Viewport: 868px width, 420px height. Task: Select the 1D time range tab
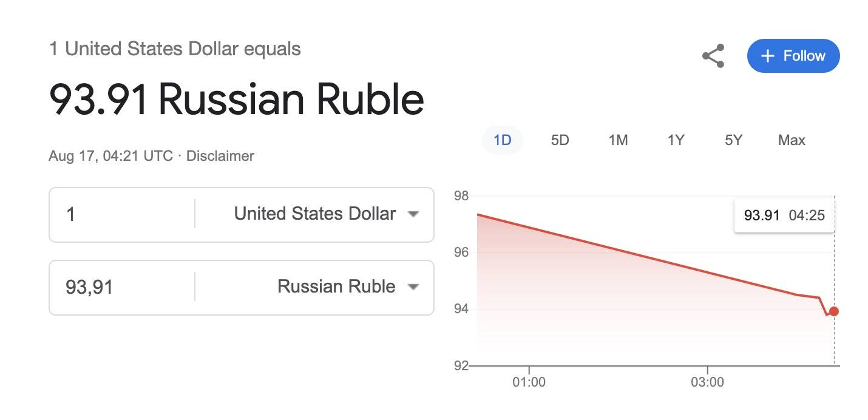(x=502, y=140)
